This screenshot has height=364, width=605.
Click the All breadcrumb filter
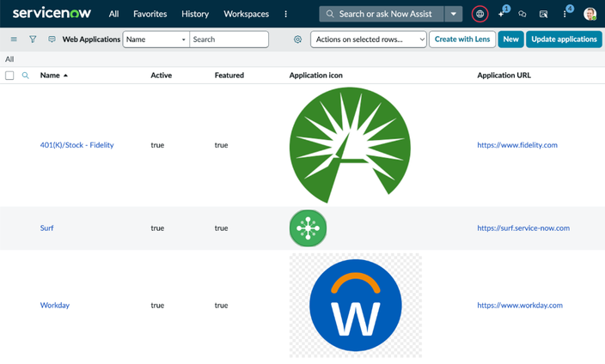(x=9, y=59)
